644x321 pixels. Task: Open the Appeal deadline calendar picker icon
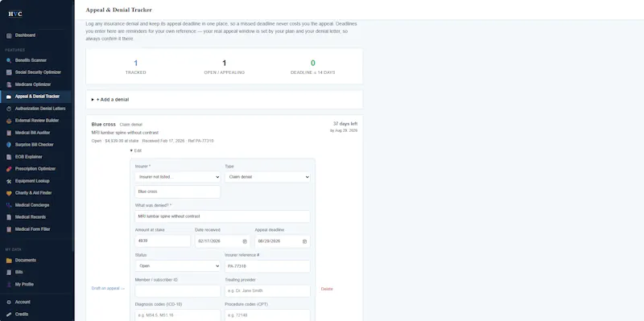[305, 241]
